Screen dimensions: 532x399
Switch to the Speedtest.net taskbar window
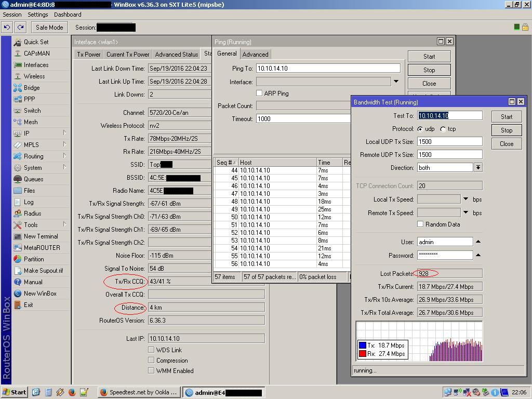(139, 392)
